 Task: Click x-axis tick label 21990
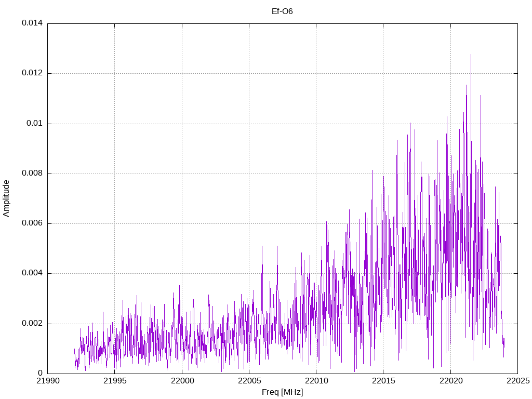point(47,381)
